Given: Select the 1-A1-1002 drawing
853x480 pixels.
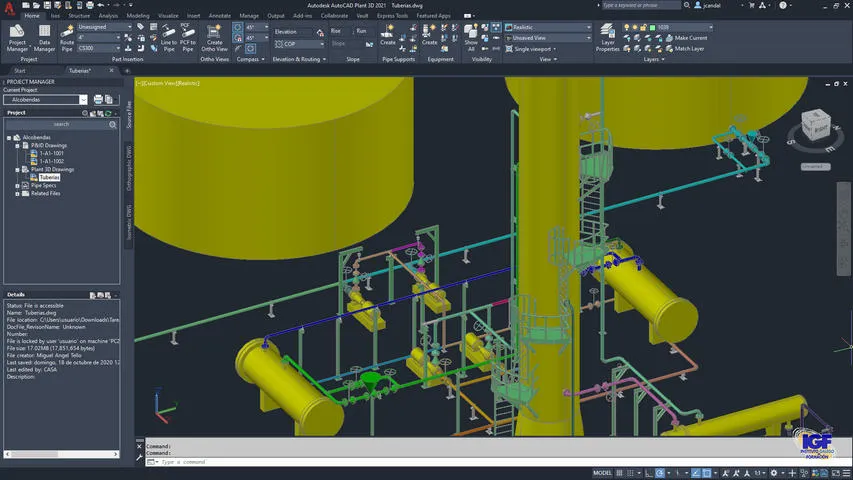Looking at the screenshot, I should coord(52,162).
